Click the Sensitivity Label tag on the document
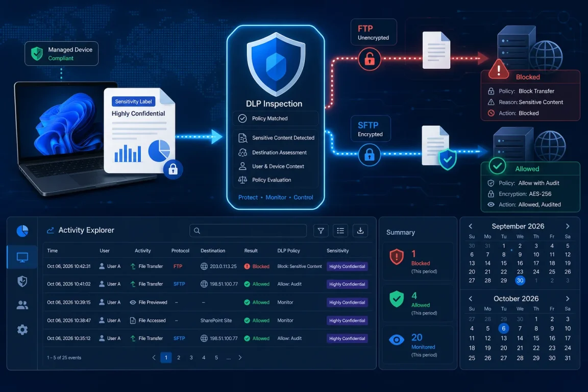Image resolution: width=588 pixels, height=392 pixels. pyautogui.click(x=134, y=102)
